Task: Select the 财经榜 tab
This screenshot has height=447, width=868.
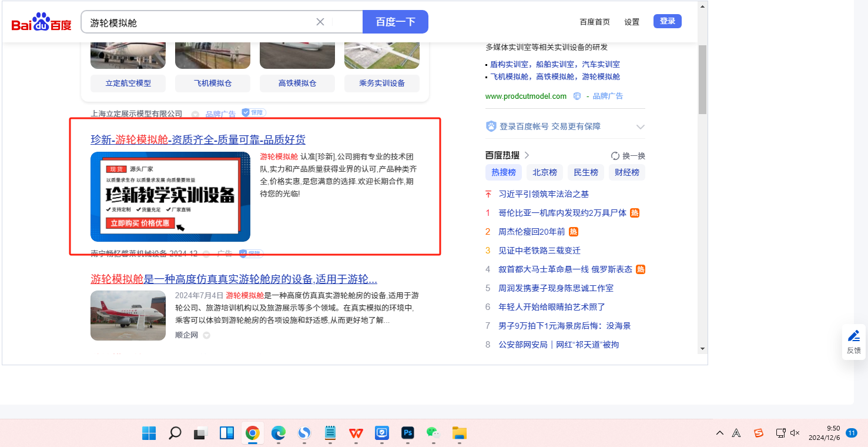Action: (627, 172)
